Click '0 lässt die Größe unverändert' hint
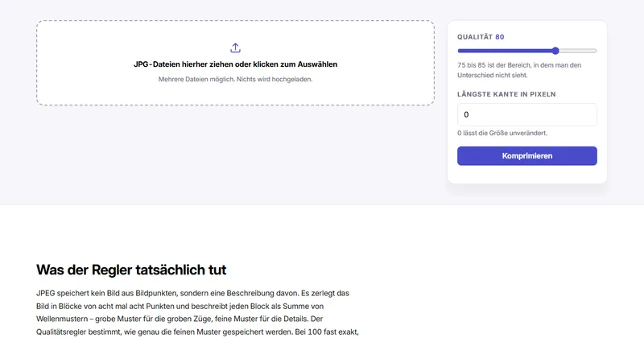644x338 pixels. click(502, 133)
